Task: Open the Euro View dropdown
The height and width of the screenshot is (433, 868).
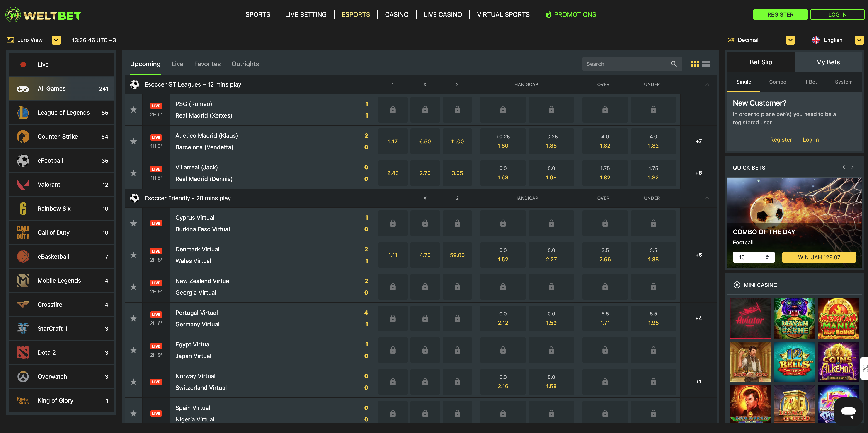Action: (56, 40)
